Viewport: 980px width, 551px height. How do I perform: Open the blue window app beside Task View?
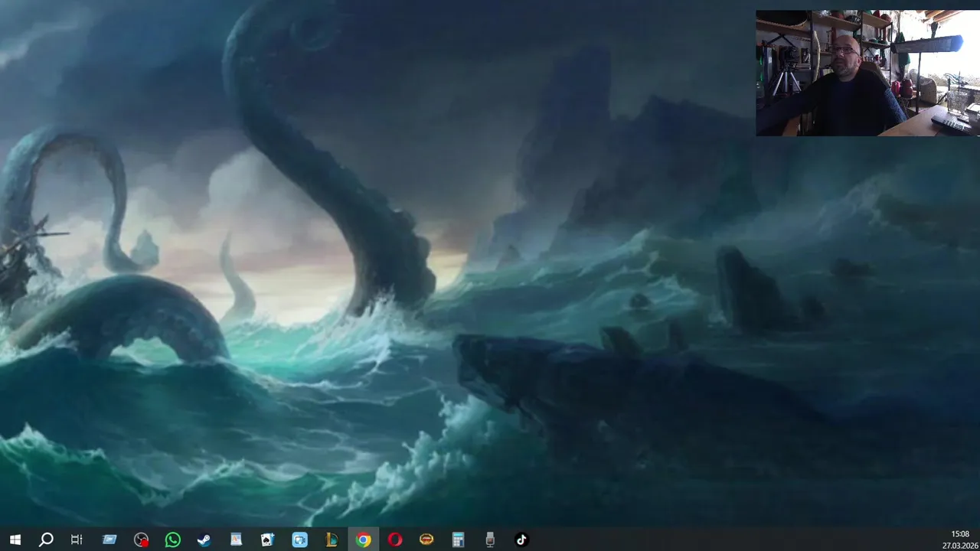(109, 540)
